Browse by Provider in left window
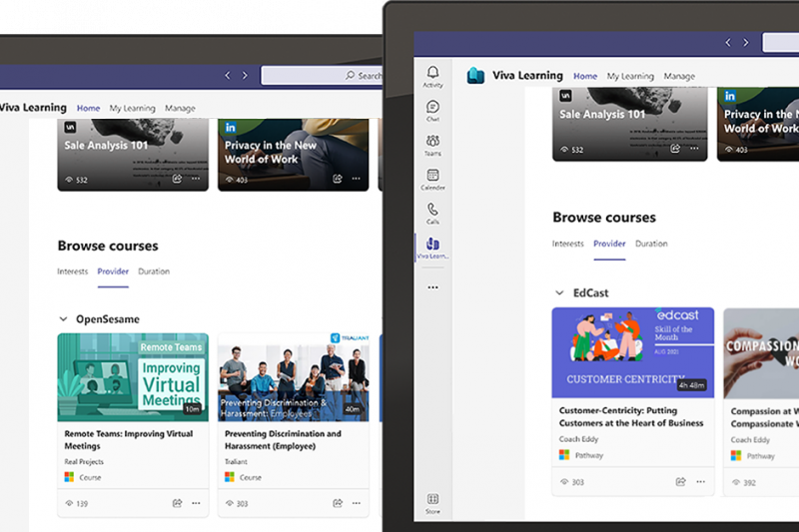The width and height of the screenshot is (799, 532). coord(113,271)
